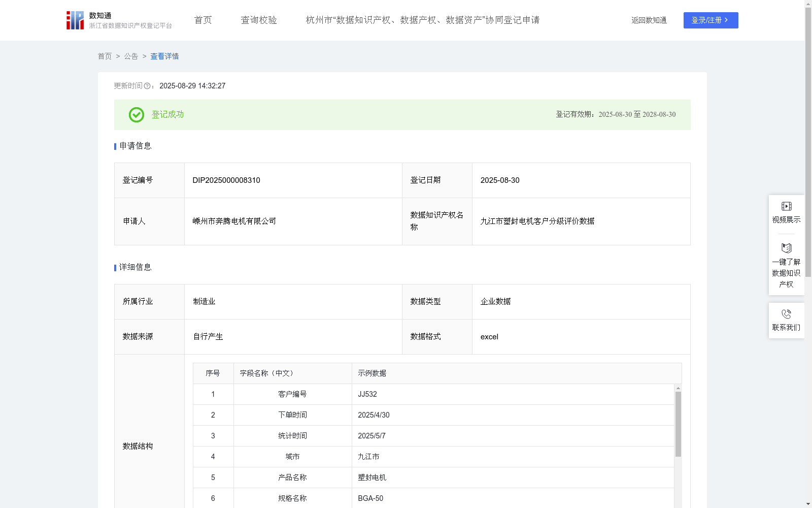Click example value 九江市
Screen dimensions: 812x508
pos(368,457)
